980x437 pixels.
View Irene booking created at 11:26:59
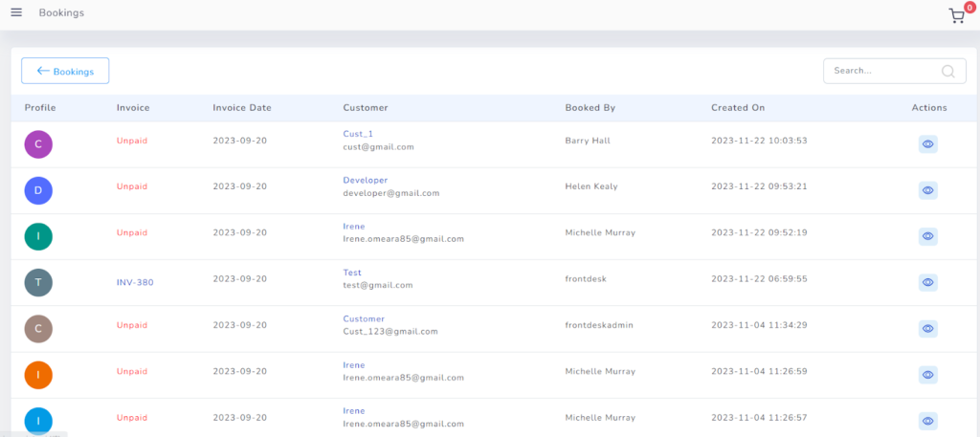click(927, 374)
